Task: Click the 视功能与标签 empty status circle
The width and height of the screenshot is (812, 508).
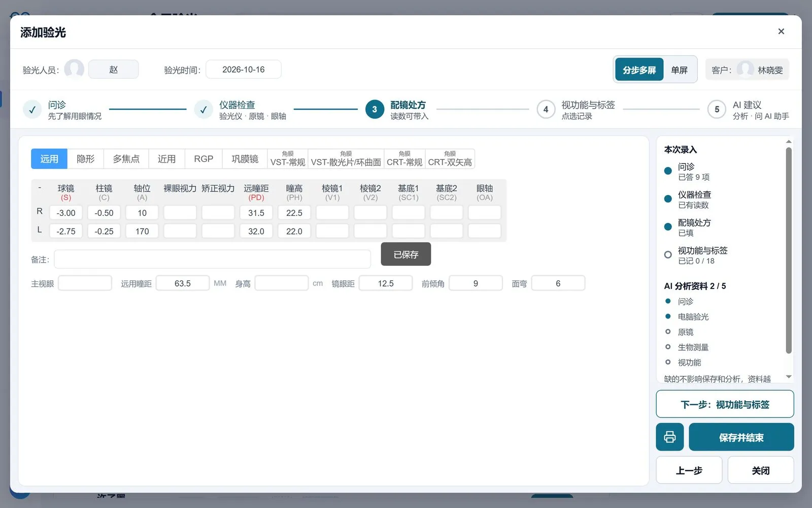Action: (668, 255)
